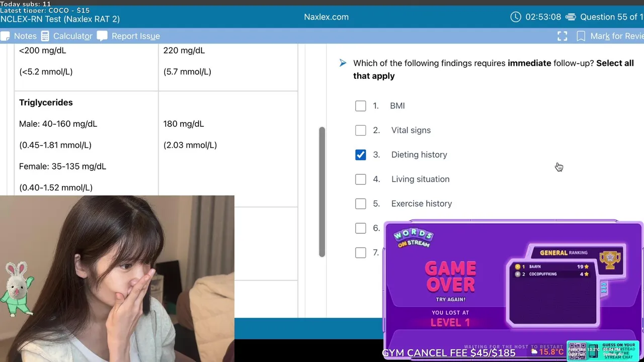
Task: Click the trophy icon in General ranking
Action: 610,259
